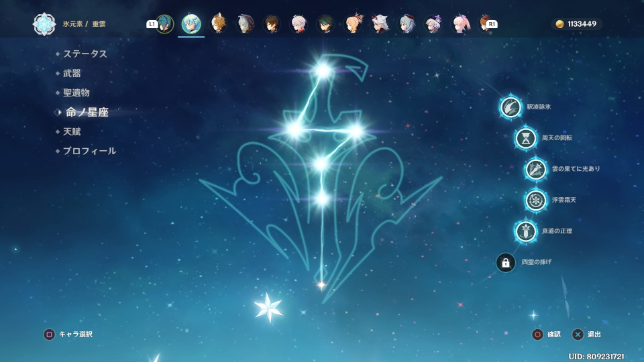Click the locked 四霊の捧げ padlock icon
644x362 pixels.
(x=506, y=262)
